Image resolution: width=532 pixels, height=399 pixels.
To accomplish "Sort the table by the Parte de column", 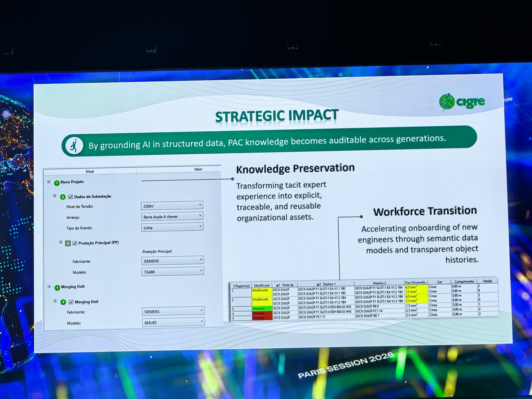I will tap(285, 285).
